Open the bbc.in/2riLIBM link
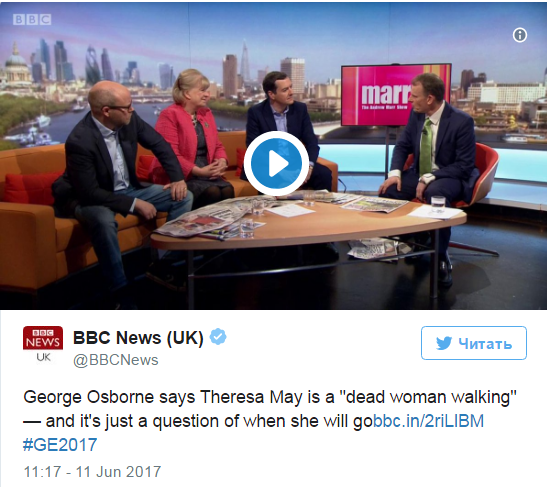This screenshot has height=487, width=547. tap(428, 421)
